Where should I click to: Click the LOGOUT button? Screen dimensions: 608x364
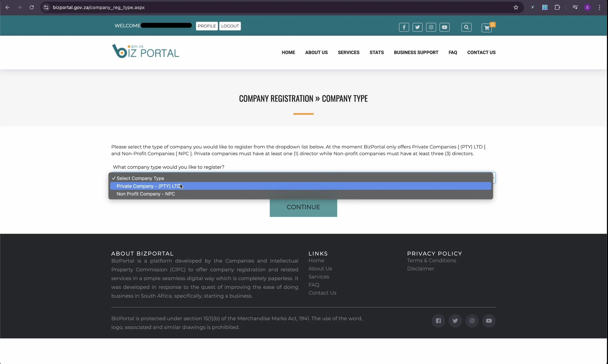click(230, 26)
